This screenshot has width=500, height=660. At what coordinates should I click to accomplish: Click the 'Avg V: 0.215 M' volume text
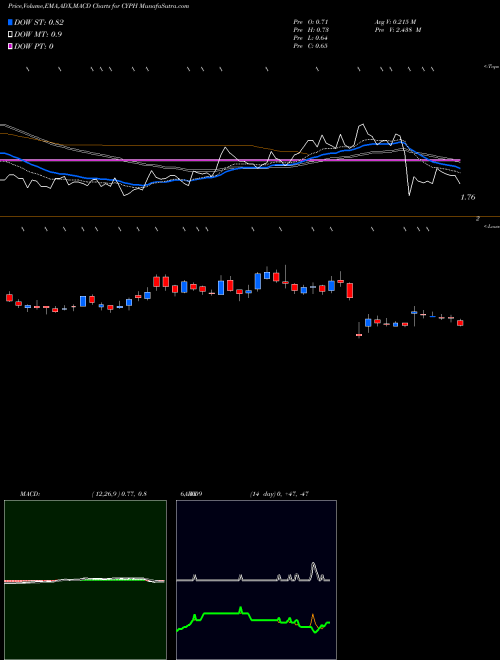click(x=398, y=22)
